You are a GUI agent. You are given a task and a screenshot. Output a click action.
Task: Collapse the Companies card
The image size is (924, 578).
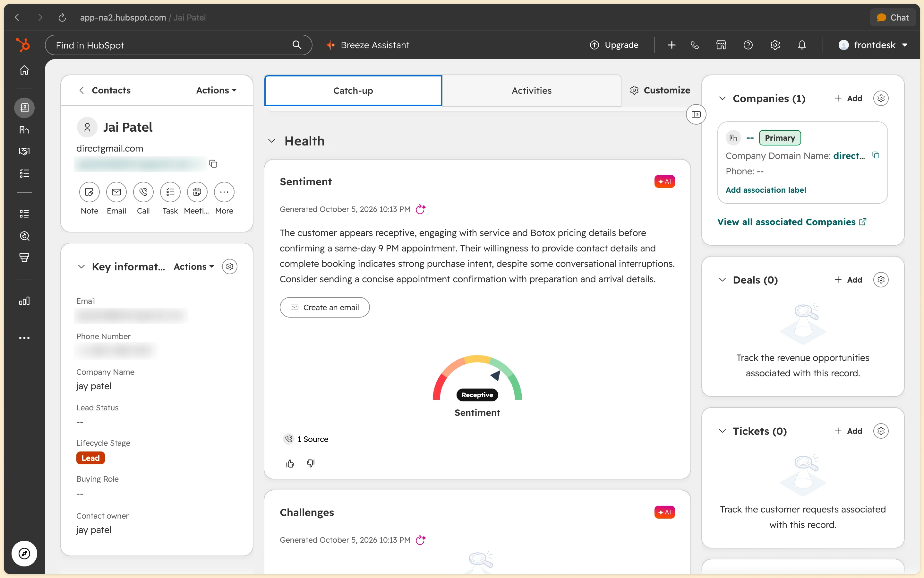(722, 98)
